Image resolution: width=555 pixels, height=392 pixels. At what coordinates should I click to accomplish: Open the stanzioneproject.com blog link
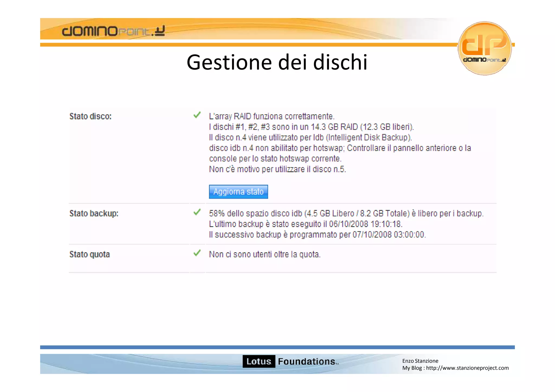click(x=467, y=368)
